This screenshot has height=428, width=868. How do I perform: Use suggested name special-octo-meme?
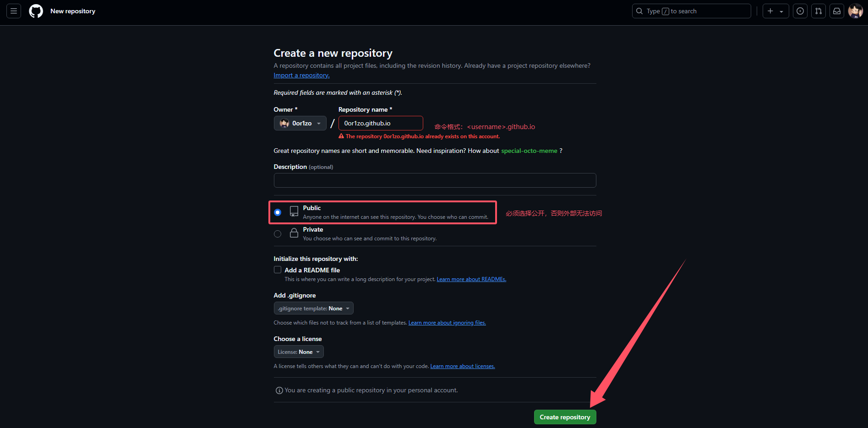coord(529,151)
